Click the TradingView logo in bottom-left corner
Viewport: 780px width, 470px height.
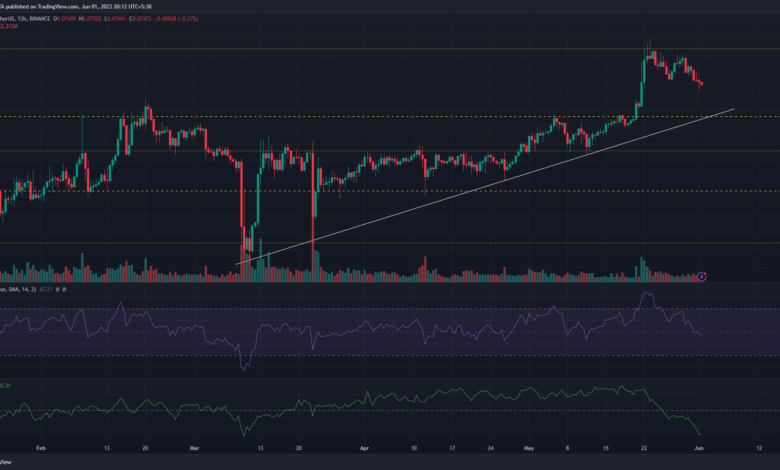click(5, 461)
